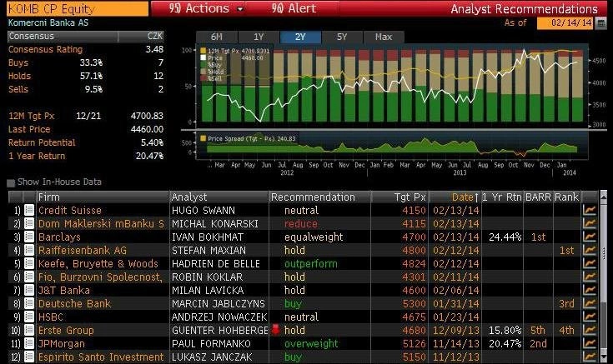
Task: Open JPMorgan firm link
Action: pos(62,343)
